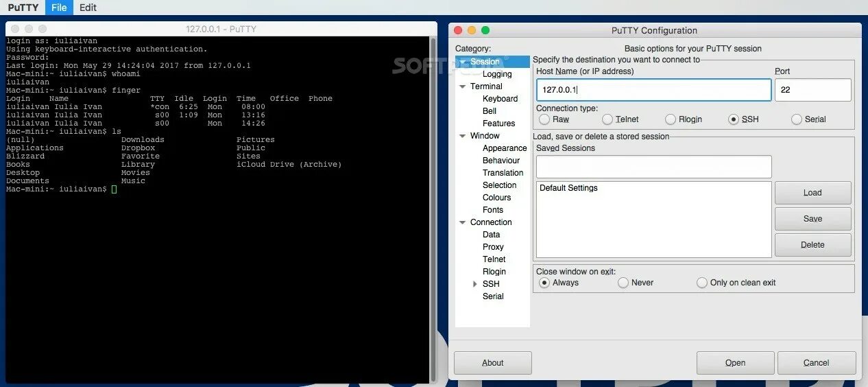This screenshot has width=868, height=387.
Task: Minimize the PuTTY Configuration window
Action: [x=471, y=30]
